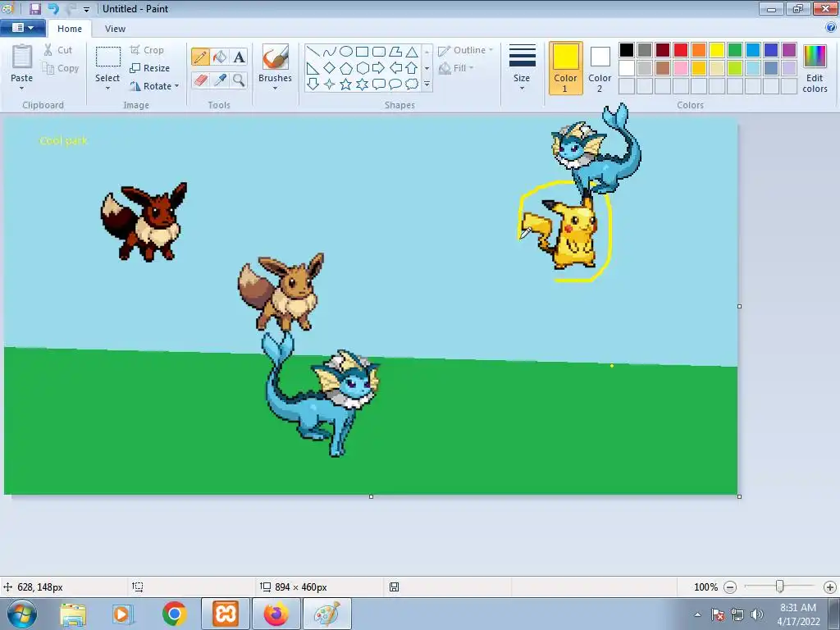This screenshot has width=840, height=630.
Task: Click the volume speaker tray icon
Action: coord(756,614)
